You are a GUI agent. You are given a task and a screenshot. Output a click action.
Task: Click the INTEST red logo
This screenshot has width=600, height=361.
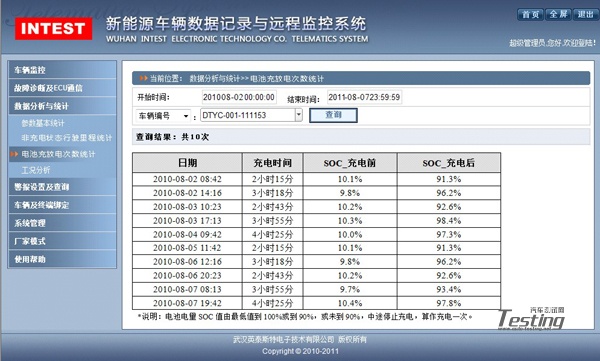pyautogui.click(x=53, y=28)
